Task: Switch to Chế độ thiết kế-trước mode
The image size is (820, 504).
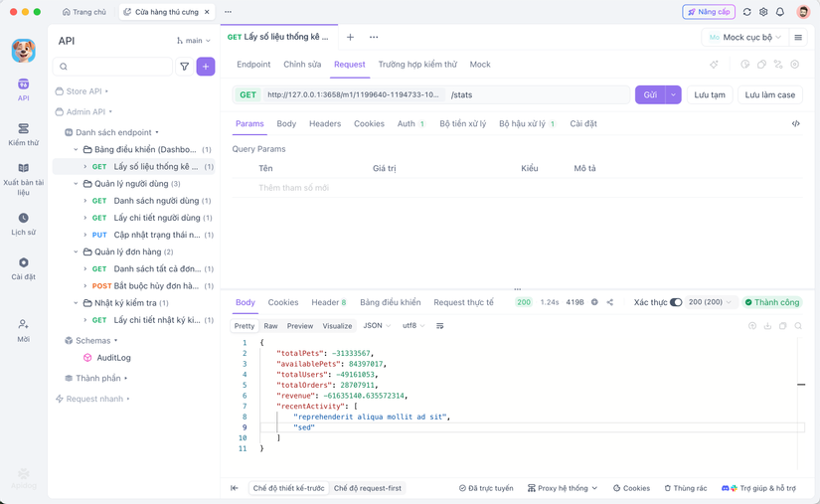Action: [288, 488]
